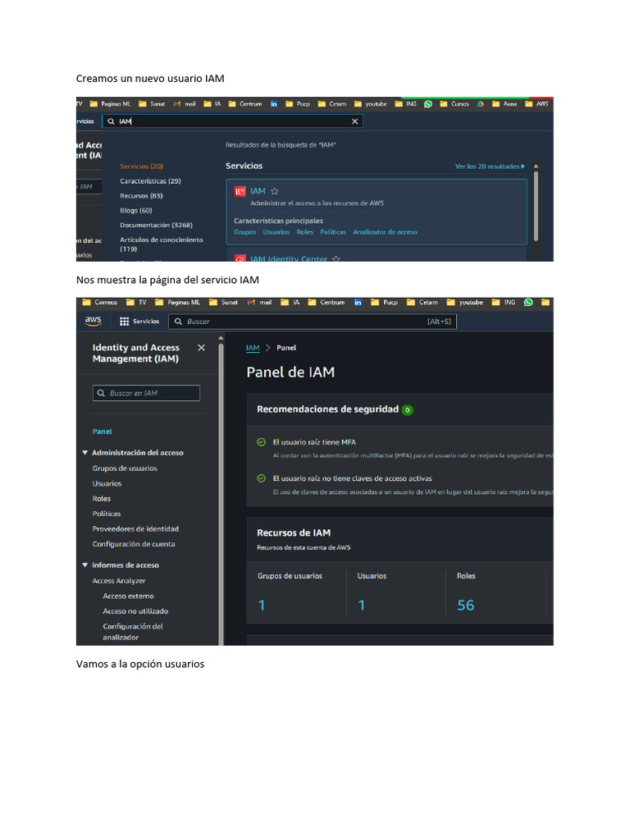Favorite IAM with its star icon
The image size is (630, 840).
tap(274, 191)
